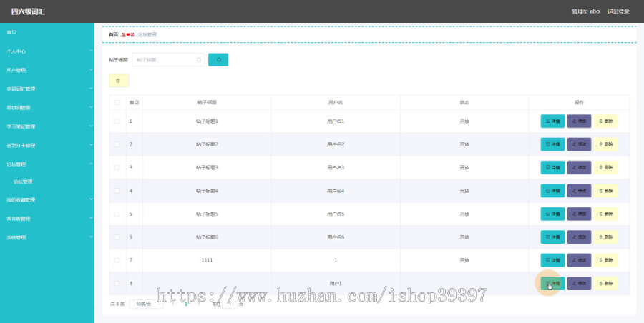Click 修改 for 帖子标题6

(579, 237)
